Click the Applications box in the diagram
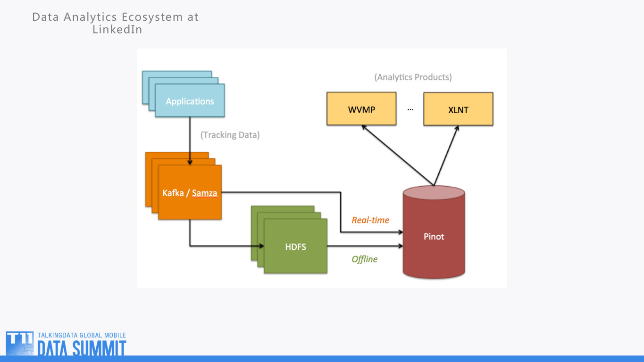 pos(190,101)
